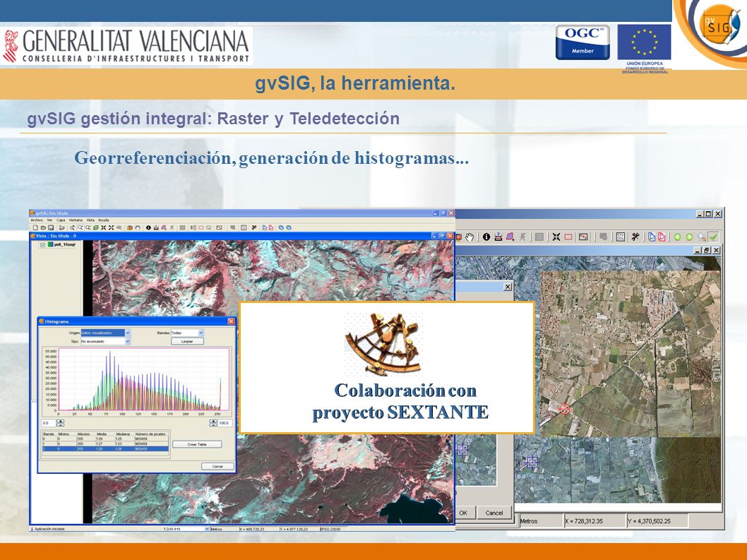Viewport: 747px width, 560px height.
Task: Select the pan hand tool in gvSIG Sin título toolbar
Action: [138, 228]
